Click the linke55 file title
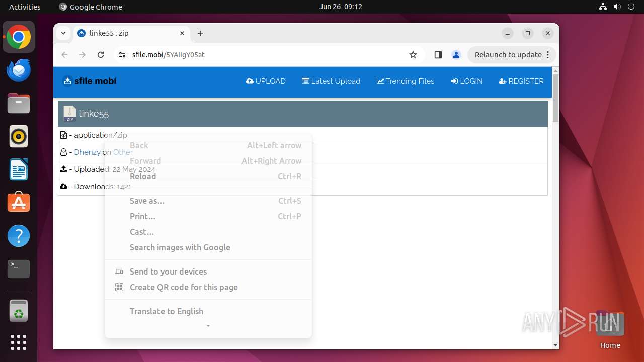This screenshot has height=362, width=644. (x=94, y=114)
